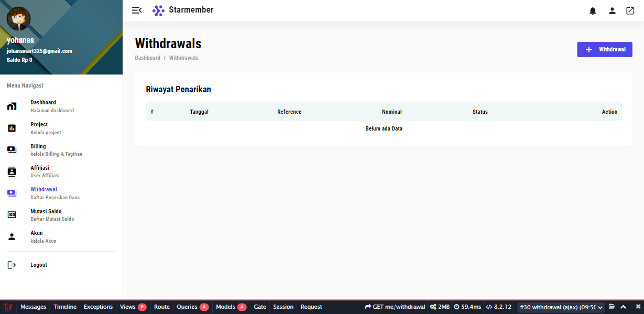
Task: Go to Project menu item
Action: 39,125
